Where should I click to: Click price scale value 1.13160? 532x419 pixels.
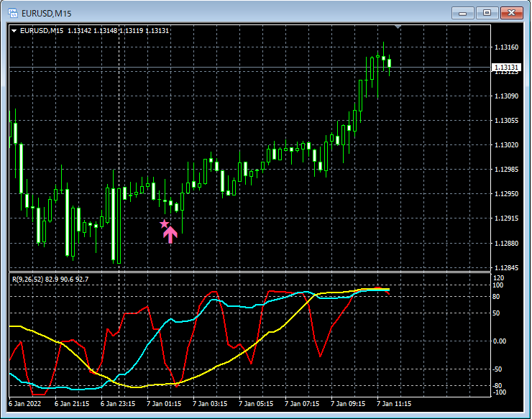tap(507, 47)
